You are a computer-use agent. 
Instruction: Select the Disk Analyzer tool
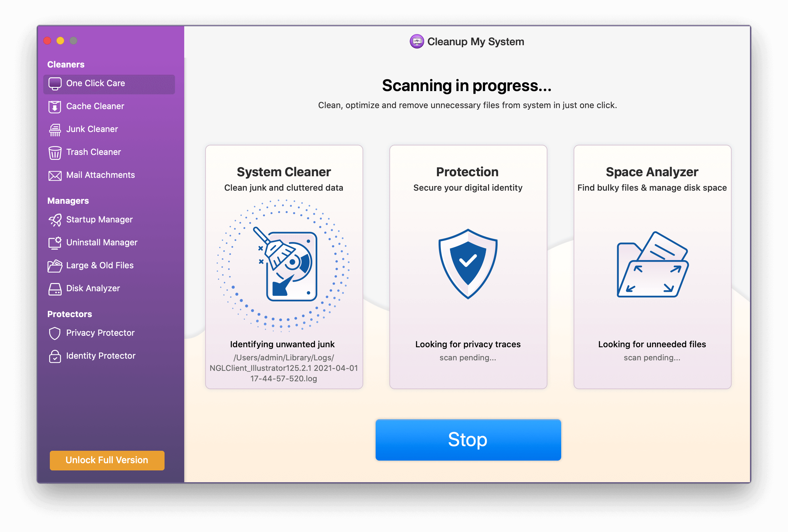(x=92, y=288)
